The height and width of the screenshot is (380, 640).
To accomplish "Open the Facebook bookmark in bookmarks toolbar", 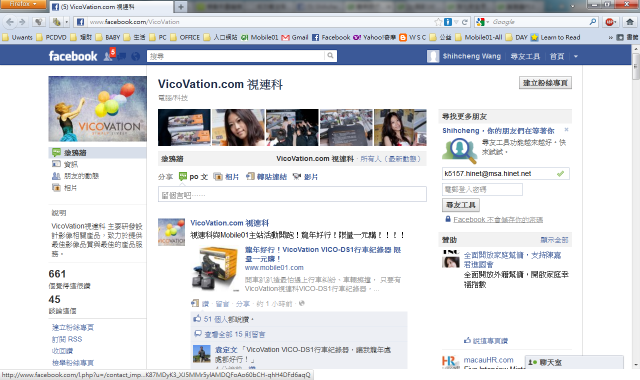I will (x=331, y=38).
